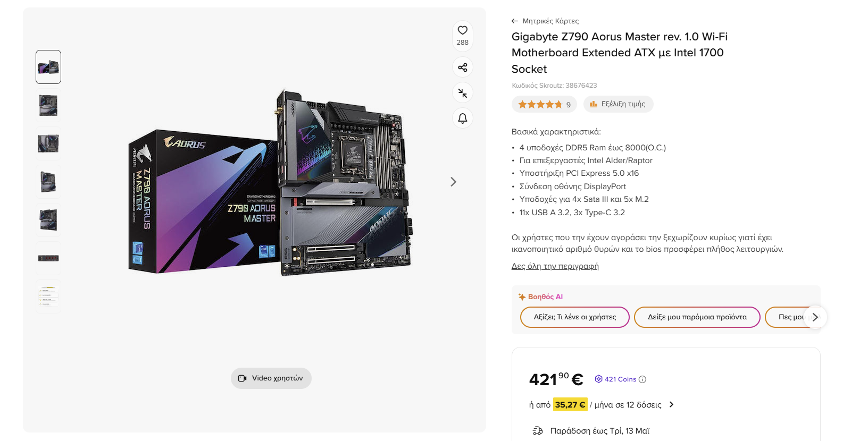Click the five-star rating badge
Image resolution: width=868 pixels, height=441 pixels.
[x=544, y=104]
